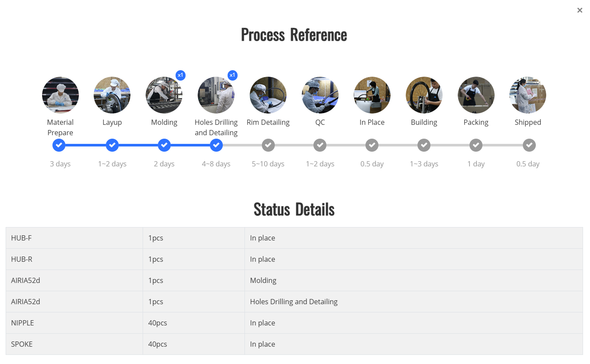Click the Molding step photo
This screenshot has height=364, width=590.
point(164,95)
